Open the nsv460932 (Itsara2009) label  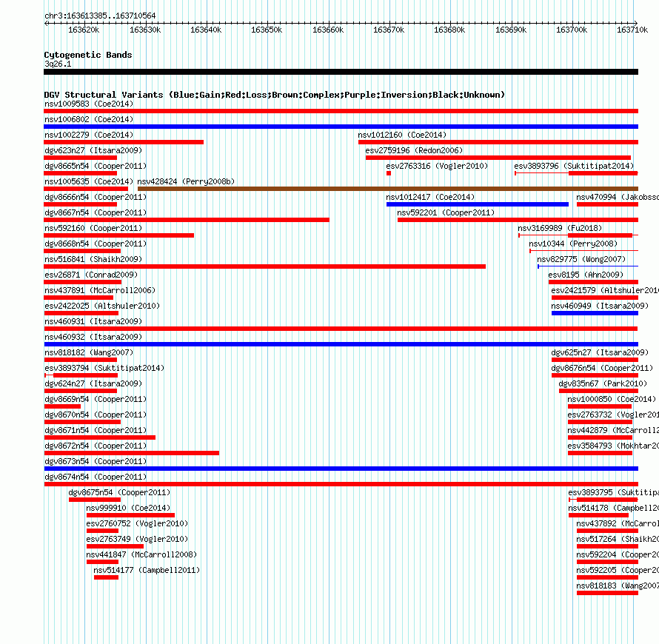click(93, 337)
